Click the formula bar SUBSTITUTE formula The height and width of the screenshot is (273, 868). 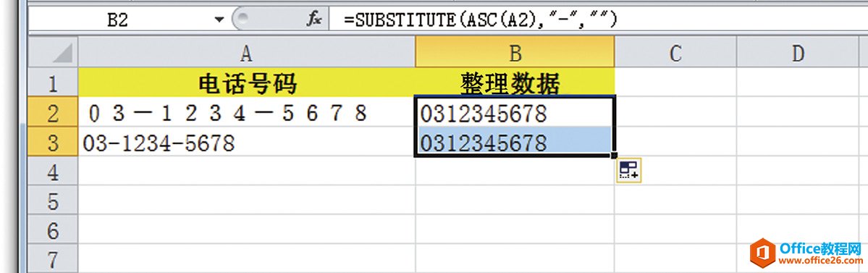click(x=480, y=20)
